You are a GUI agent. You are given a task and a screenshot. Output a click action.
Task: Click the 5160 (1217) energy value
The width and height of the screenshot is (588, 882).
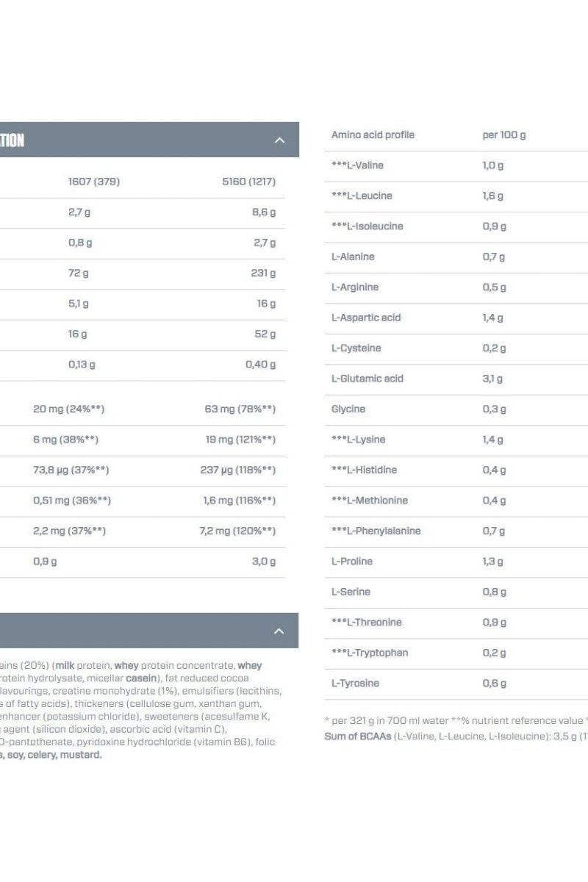click(x=250, y=182)
